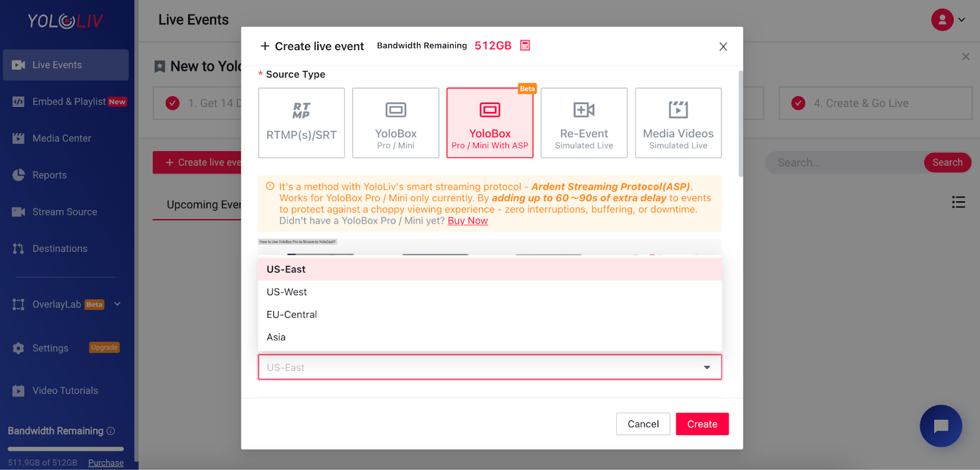This screenshot has width=980, height=470.
Task: Choose US-West from region list
Action: (x=490, y=292)
